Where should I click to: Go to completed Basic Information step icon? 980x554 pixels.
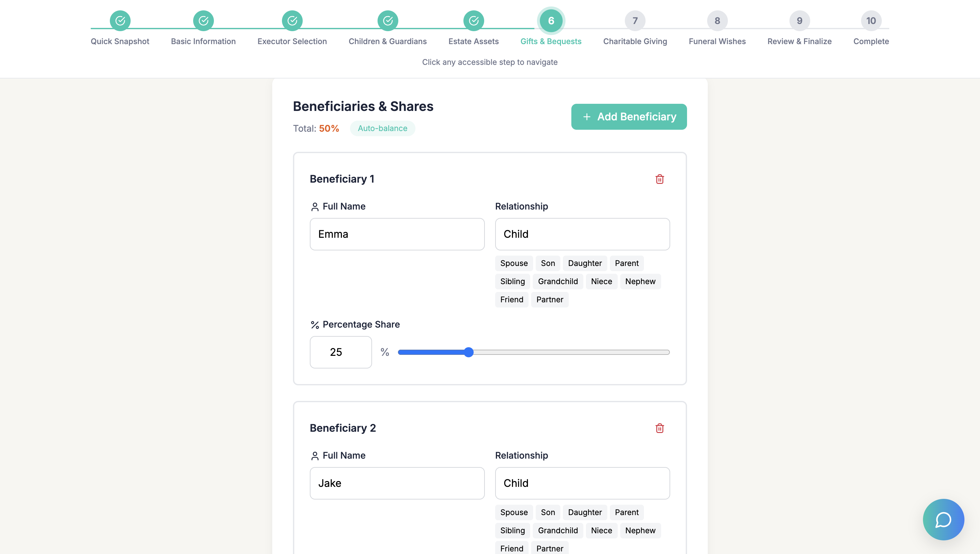(203, 20)
